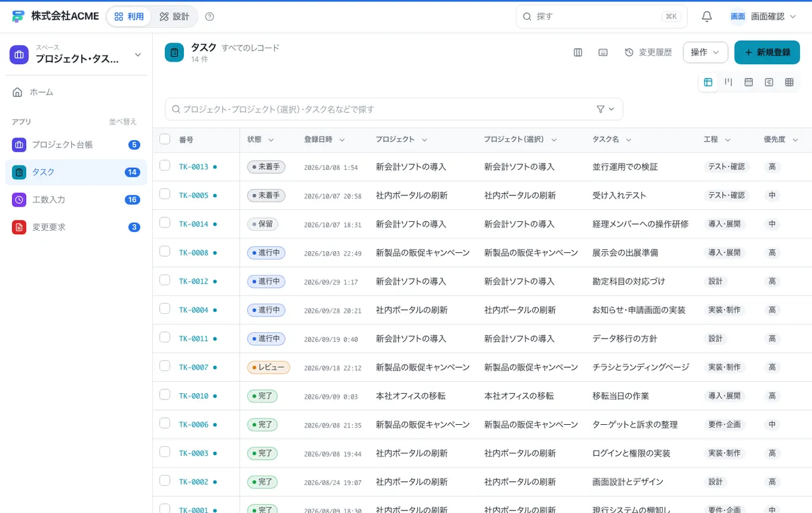Click the タスク clipboard sidebar icon

(x=19, y=172)
